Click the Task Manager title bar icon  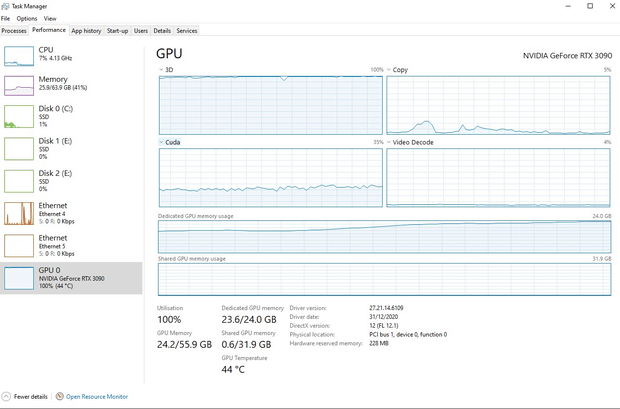point(5,6)
